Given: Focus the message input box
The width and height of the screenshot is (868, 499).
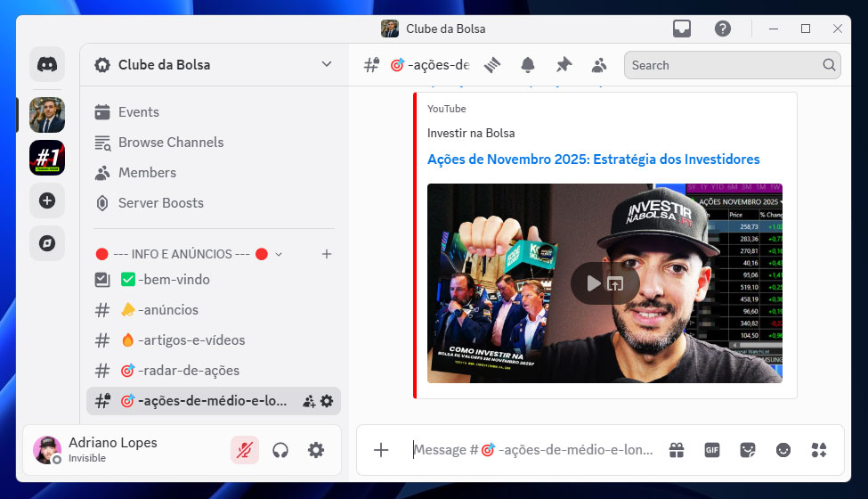Looking at the screenshot, I should click(533, 450).
